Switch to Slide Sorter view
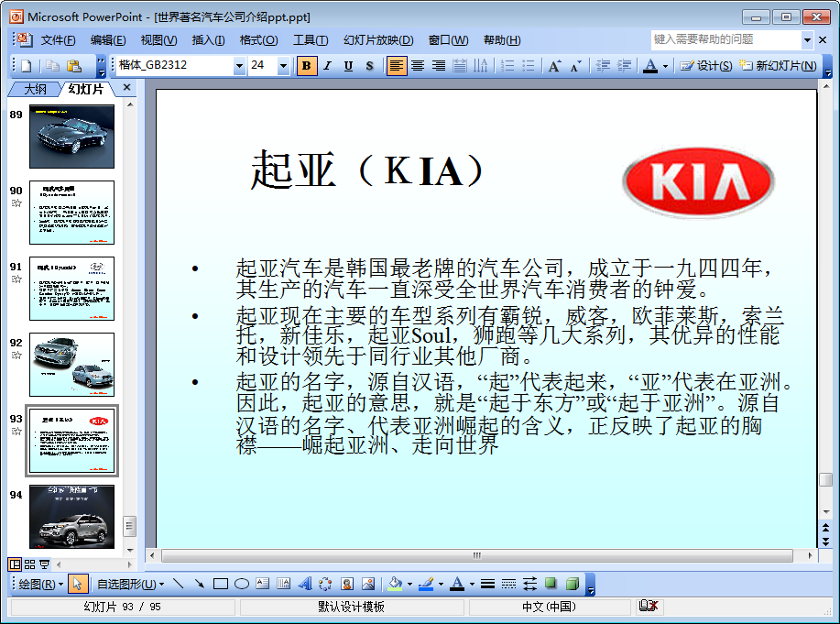The width and height of the screenshot is (840, 624). pyautogui.click(x=29, y=564)
